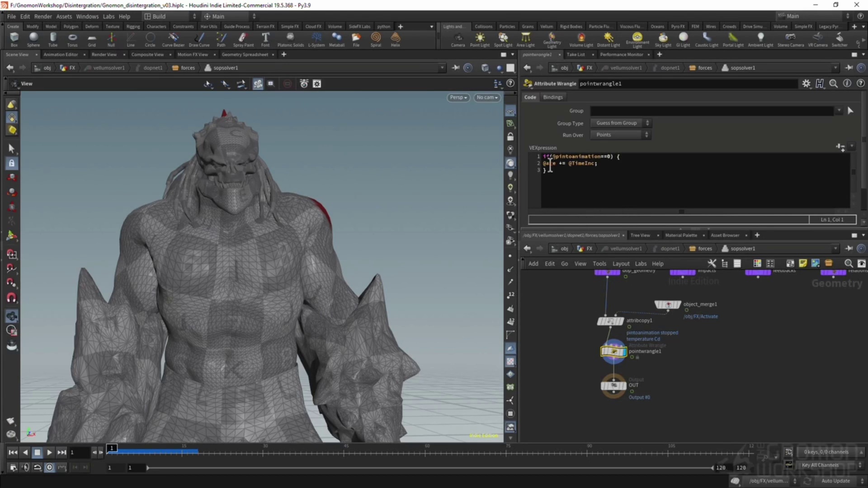Select the Helix shelf tool
Screen dimensions: 868x488
396,39
